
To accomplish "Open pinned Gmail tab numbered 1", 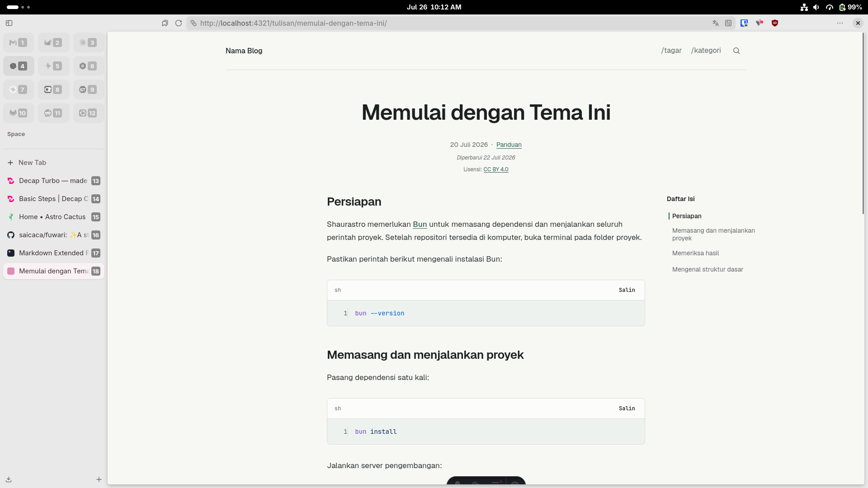I will pyautogui.click(x=19, y=42).
